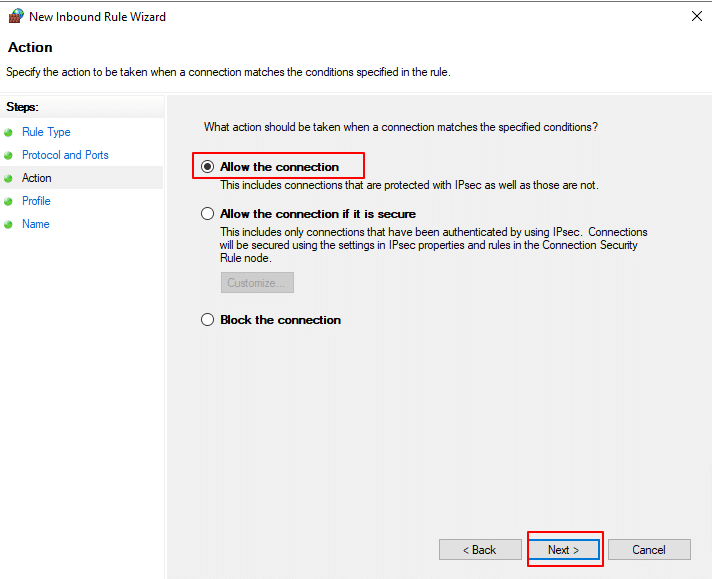Click green bullet beside Rule Type step

click(x=9, y=132)
